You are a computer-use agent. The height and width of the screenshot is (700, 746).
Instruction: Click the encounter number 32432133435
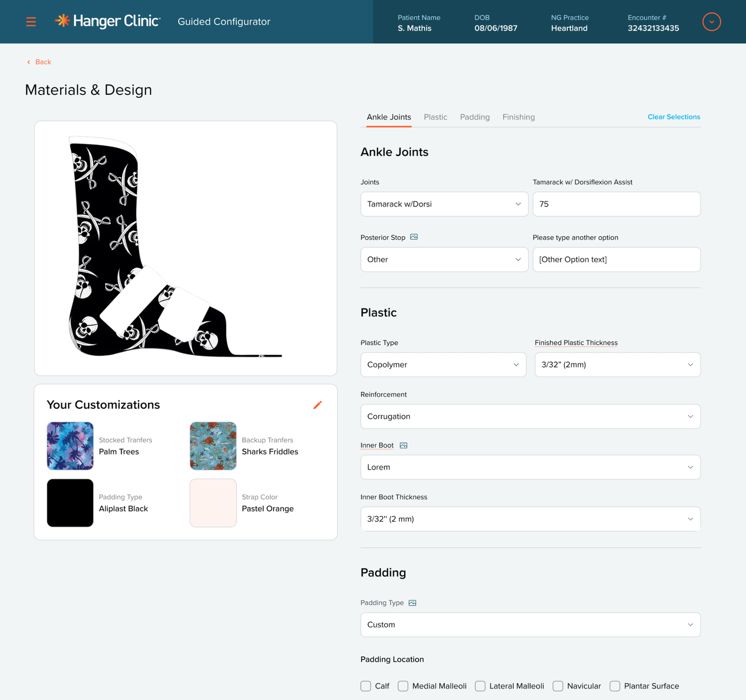pos(653,28)
